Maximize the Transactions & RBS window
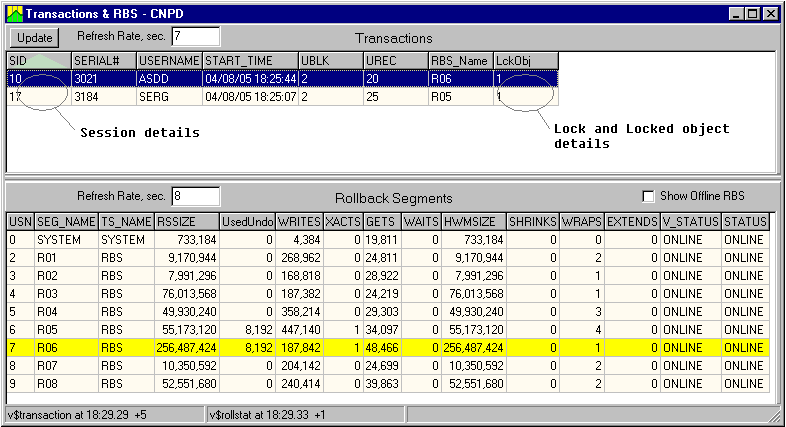The image size is (786, 427). [752, 14]
